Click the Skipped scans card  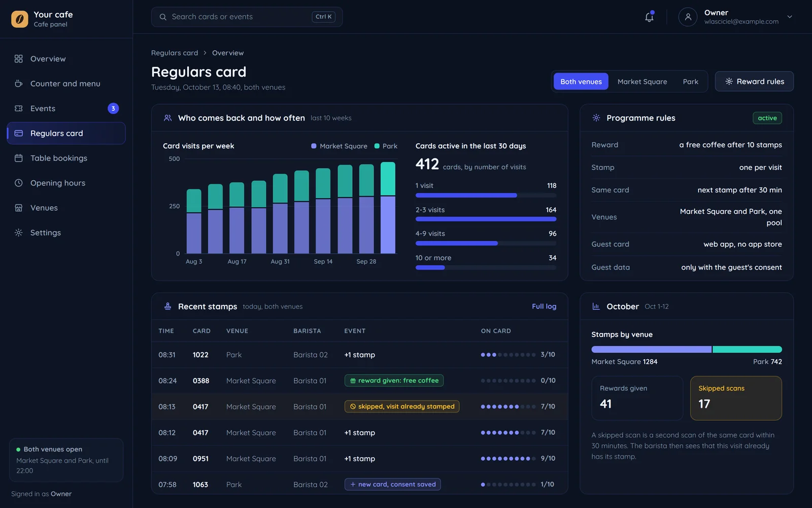click(x=736, y=398)
